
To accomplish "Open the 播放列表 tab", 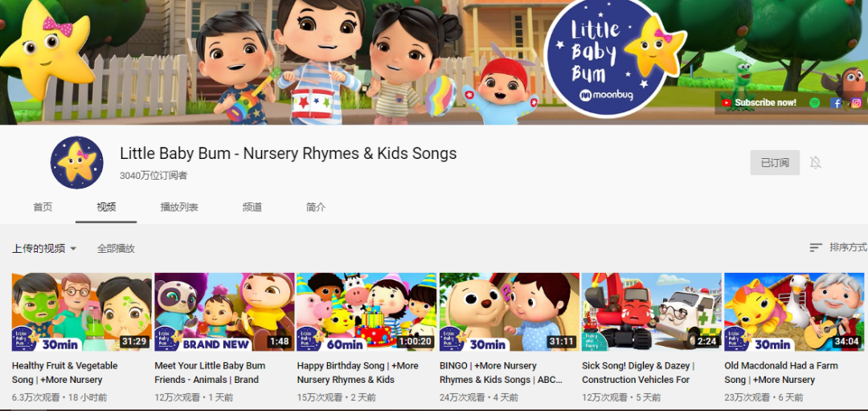I will coord(179,207).
